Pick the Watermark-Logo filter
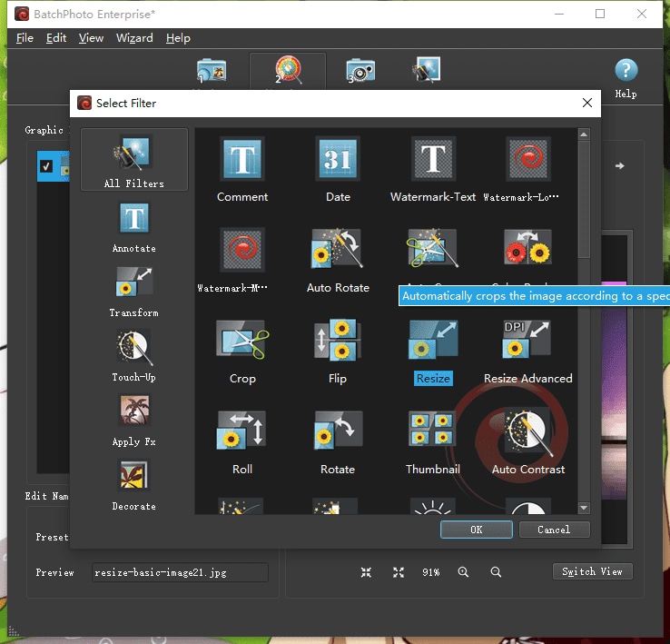 (x=528, y=159)
